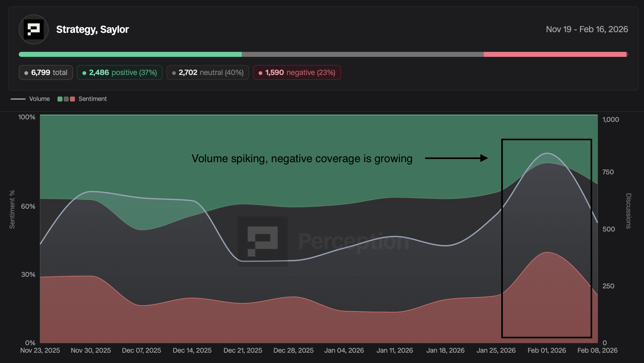Click the gray neutral legend swatch
Viewport: 644px width, 363px height.
(x=66, y=99)
